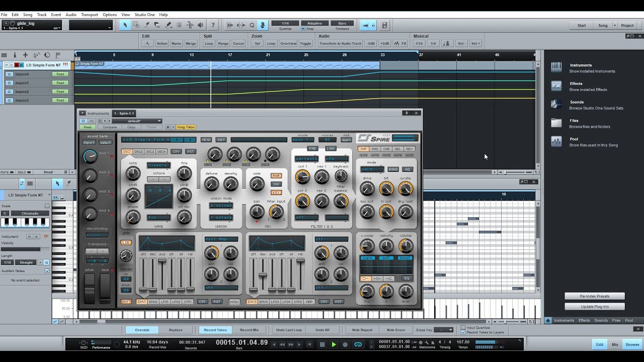Screen dimensions: 644x362
Task: Click the Q quantize icon in toolbar
Action: click(252, 25)
